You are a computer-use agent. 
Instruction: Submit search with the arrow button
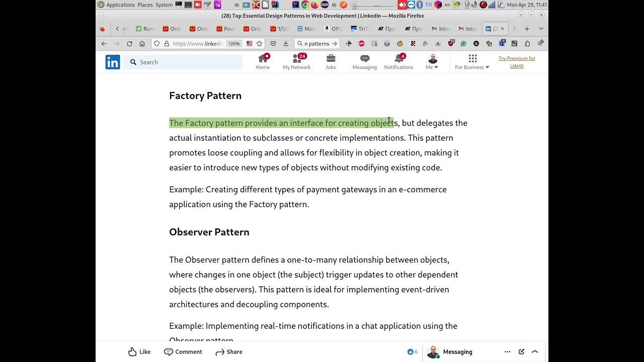click(x=334, y=44)
